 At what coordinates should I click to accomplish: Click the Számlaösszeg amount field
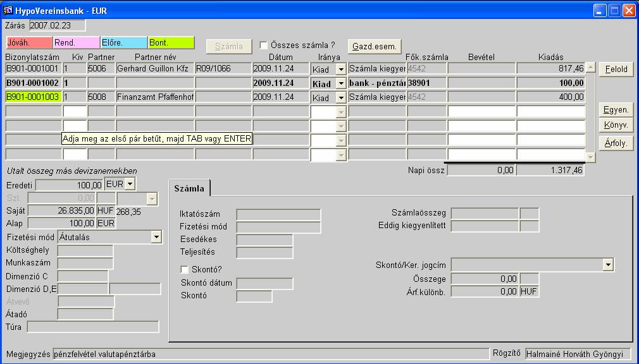point(485,213)
